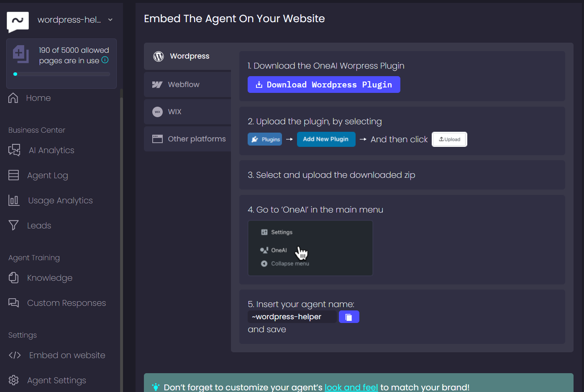Click the add pages icon
Image resolution: width=584 pixels, height=392 pixels.
[21, 54]
